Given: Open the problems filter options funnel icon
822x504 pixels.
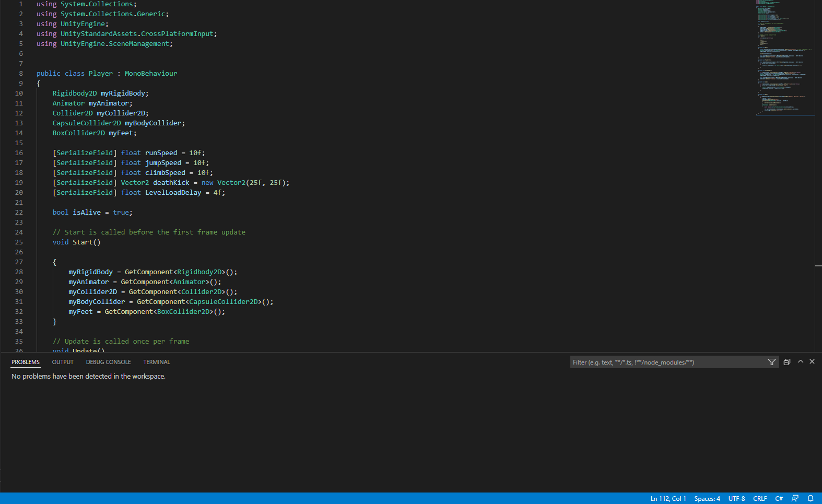Looking at the screenshot, I should [771, 362].
